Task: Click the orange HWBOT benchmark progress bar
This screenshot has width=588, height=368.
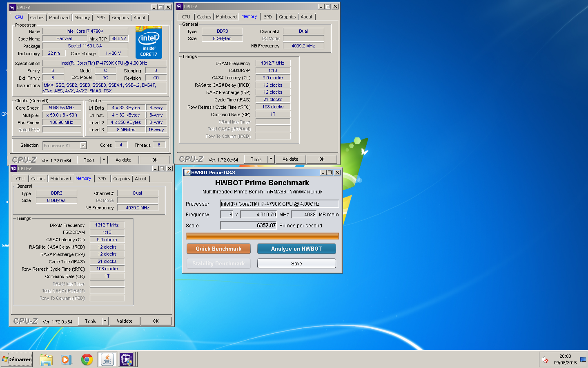Action: (263, 236)
